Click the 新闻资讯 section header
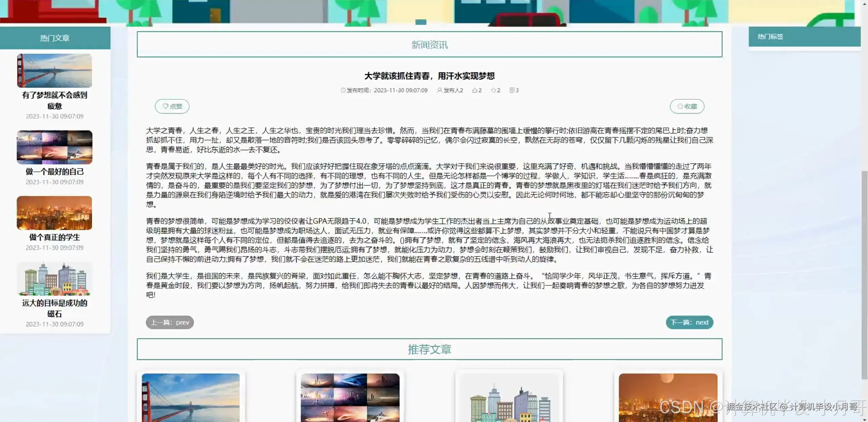 (x=430, y=44)
